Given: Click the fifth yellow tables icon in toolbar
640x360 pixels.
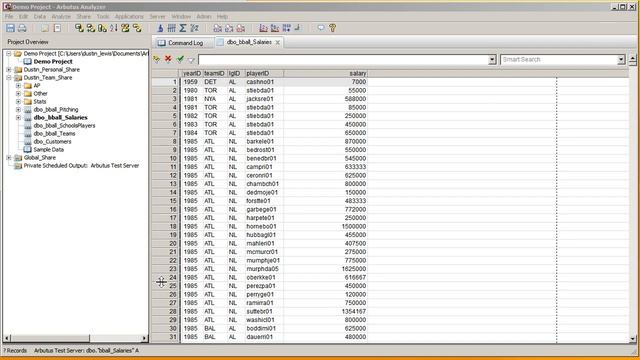Looking at the screenshot, I should [125, 28].
